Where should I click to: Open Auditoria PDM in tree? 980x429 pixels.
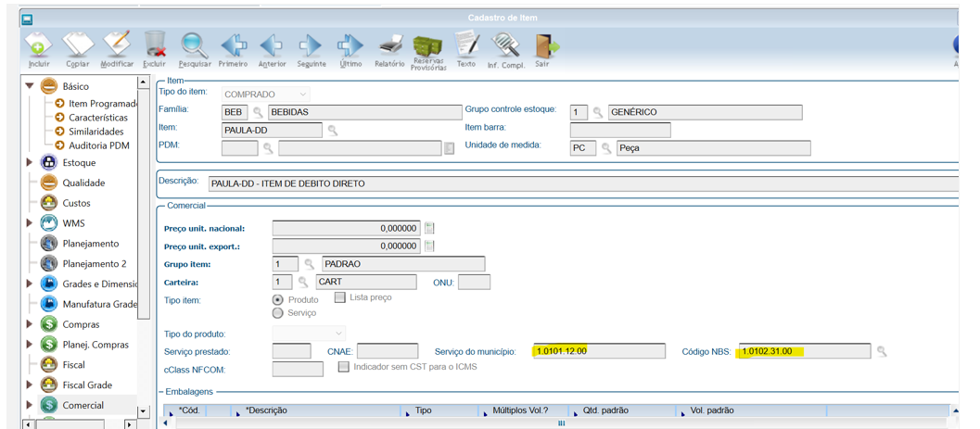pos(99,145)
